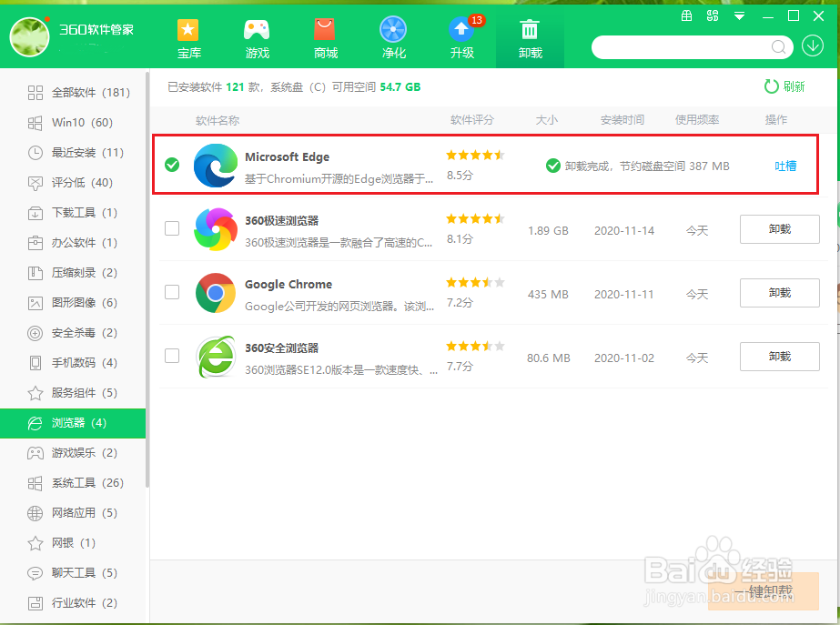
Task: Click the Google Chrome star rating
Action: [x=475, y=282]
